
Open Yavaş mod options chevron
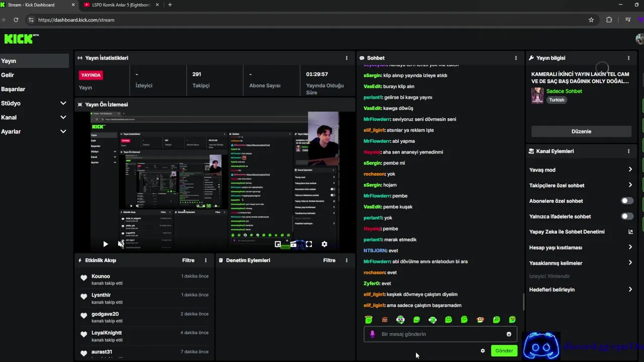630,169
